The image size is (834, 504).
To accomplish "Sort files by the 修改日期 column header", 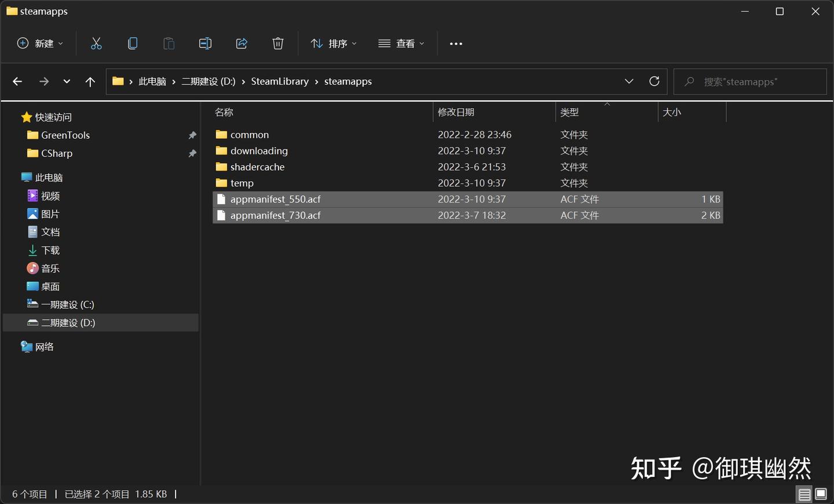I will (457, 112).
